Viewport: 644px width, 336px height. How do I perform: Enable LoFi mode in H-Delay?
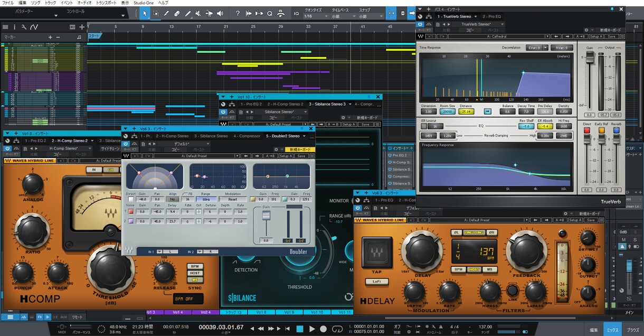click(x=376, y=282)
